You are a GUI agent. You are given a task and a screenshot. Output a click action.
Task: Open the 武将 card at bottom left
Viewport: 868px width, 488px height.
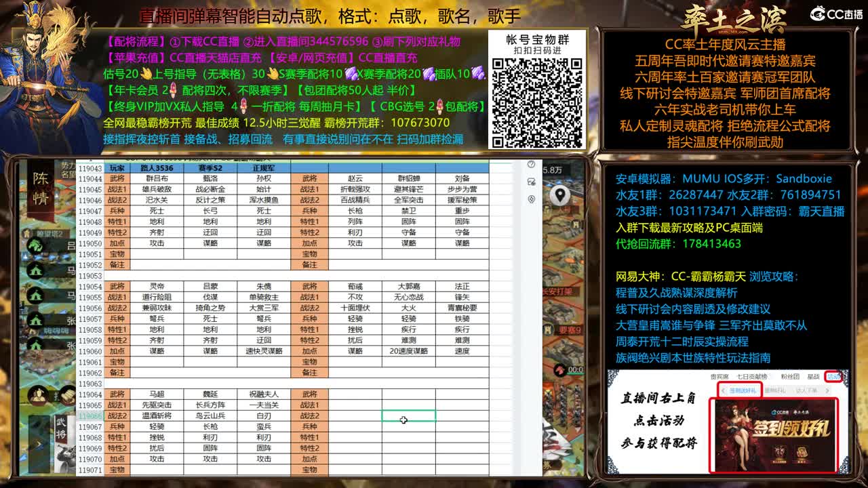pos(64,444)
